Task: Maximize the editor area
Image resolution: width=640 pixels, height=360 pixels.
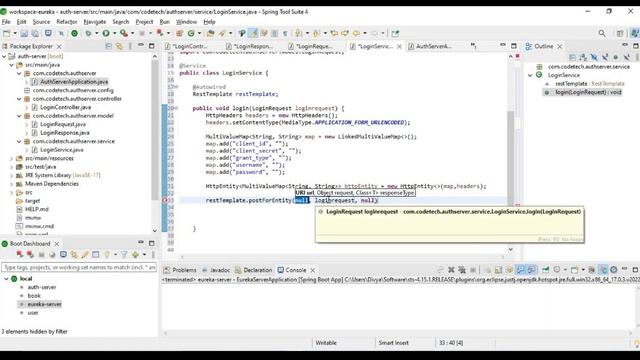Action: click(513, 46)
